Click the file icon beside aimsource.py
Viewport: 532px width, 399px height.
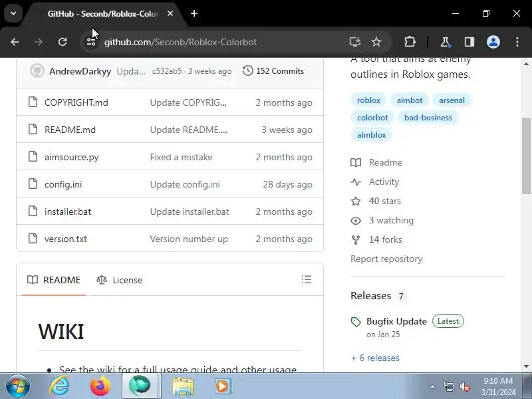[33, 156]
